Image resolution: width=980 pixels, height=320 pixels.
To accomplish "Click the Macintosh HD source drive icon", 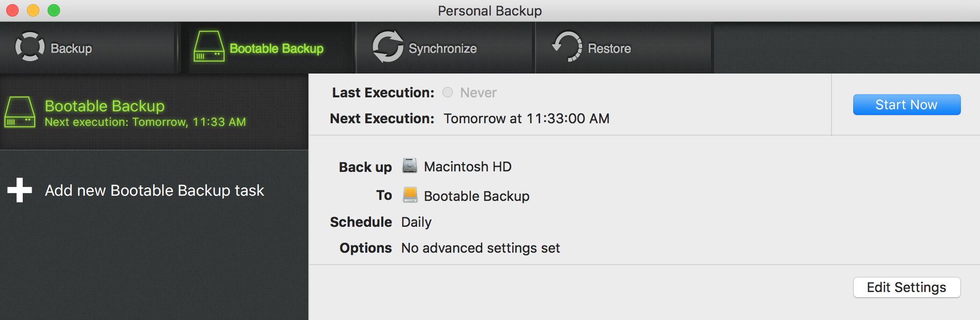I will coord(410,166).
